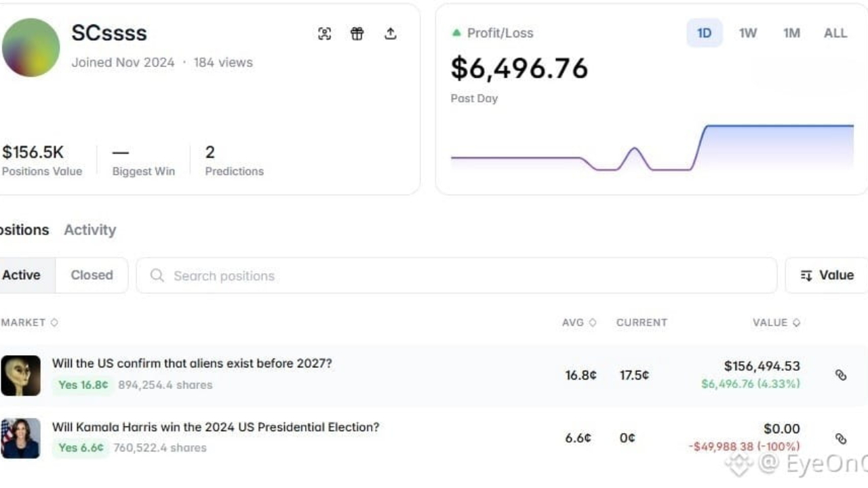Click the Kamala Harris market thumbnail
The height and width of the screenshot is (488, 868).
click(x=20, y=439)
